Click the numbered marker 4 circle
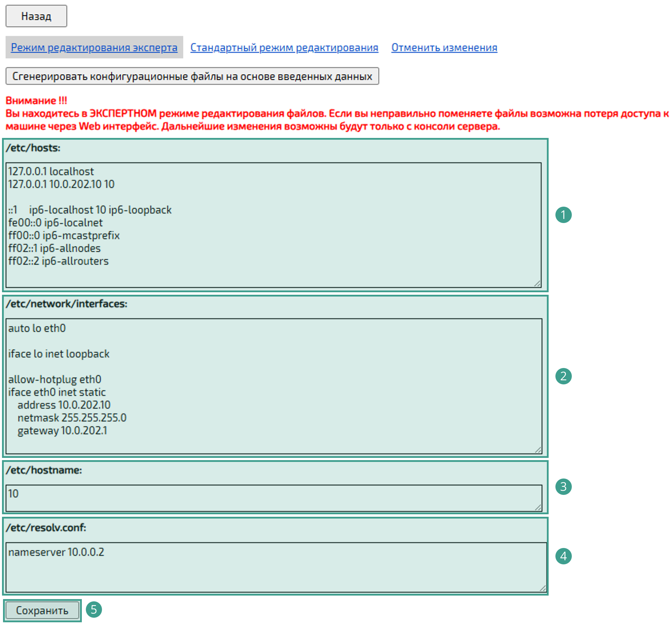The image size is (672, 623). point(563,556)
